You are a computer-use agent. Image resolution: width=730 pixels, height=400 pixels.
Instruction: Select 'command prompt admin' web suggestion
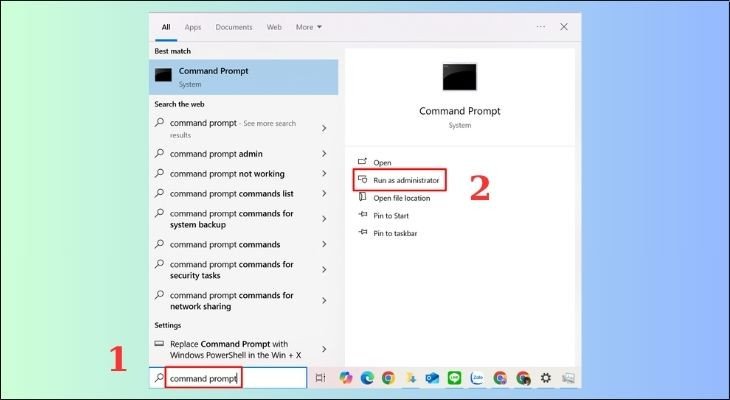[216, 154]
